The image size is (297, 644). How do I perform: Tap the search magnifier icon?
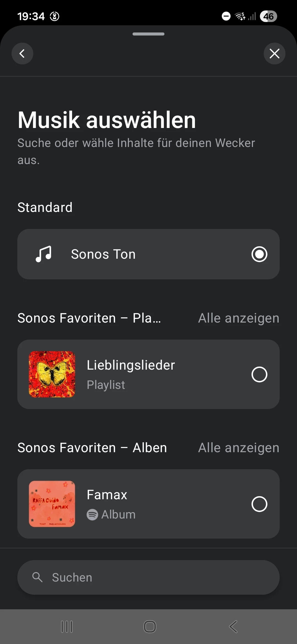(x=37, y=577)
